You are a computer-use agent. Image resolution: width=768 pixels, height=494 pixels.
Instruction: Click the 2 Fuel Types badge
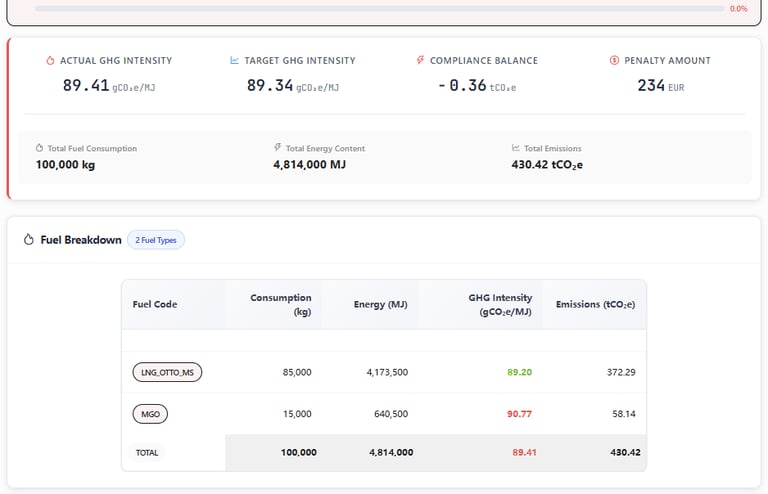tap(155, 240)
